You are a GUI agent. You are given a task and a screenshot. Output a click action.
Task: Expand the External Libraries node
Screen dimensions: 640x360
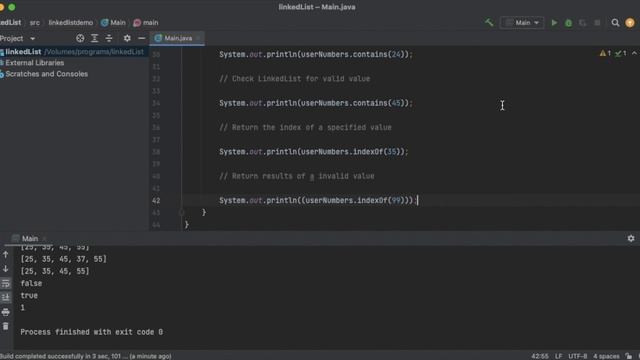click(x=34, y=63)
